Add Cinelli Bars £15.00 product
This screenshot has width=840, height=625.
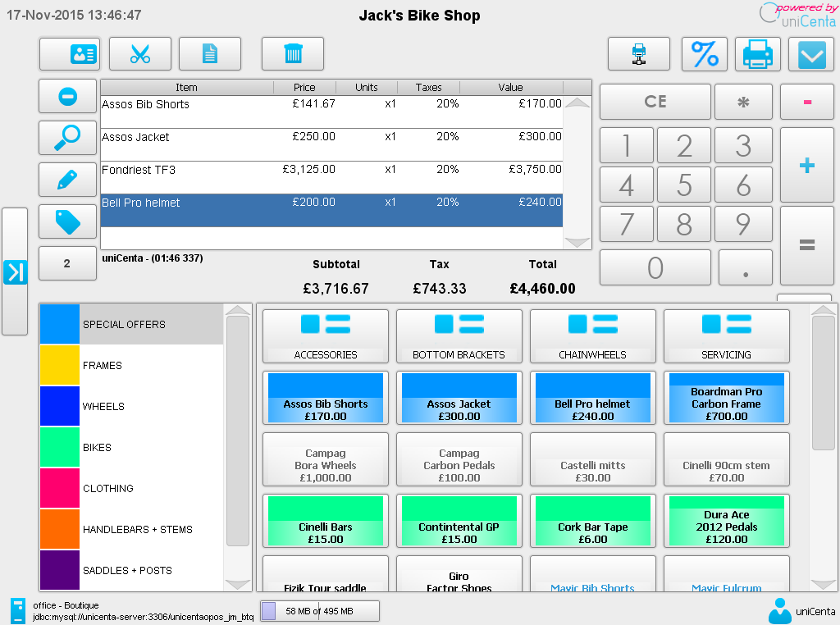coord(325,521)
